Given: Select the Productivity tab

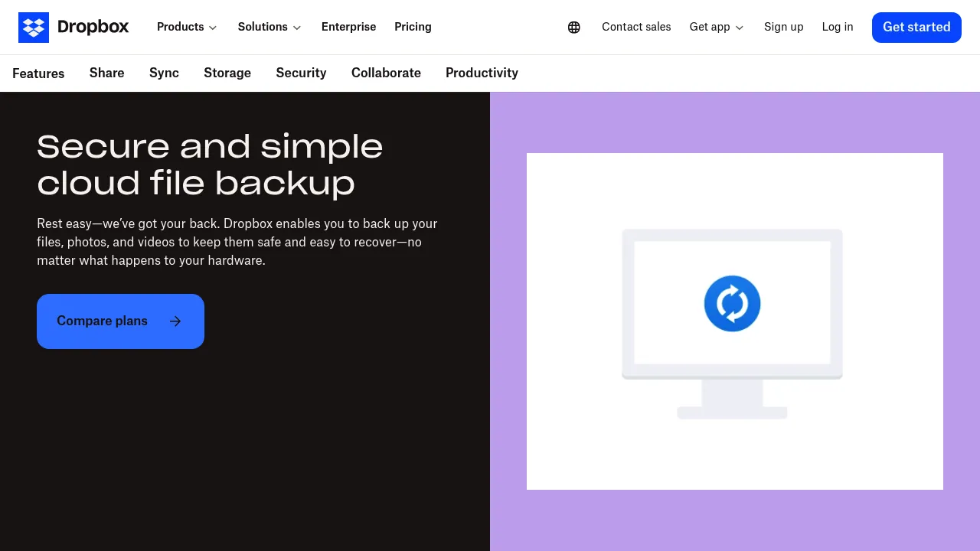Looking at the screenshot, I should tap(482, 73).
